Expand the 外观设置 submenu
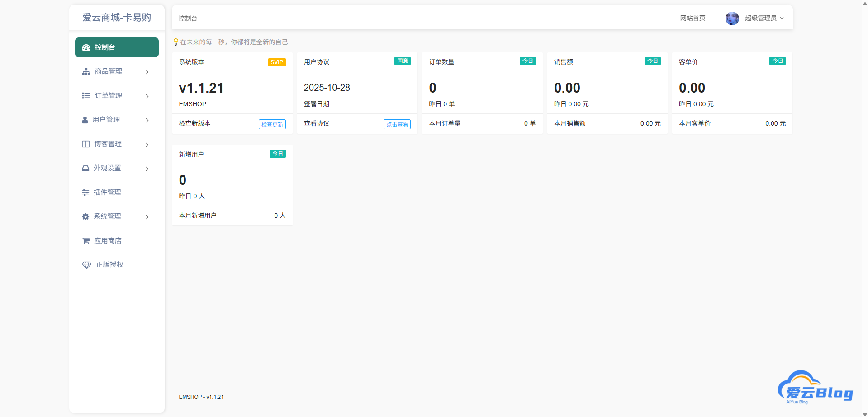This screenshot has height=417, width=868. click(147, 168)
